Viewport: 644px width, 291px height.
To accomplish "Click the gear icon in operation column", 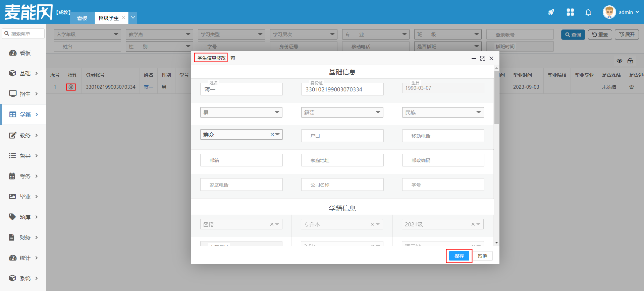I will tap(71, 87).
